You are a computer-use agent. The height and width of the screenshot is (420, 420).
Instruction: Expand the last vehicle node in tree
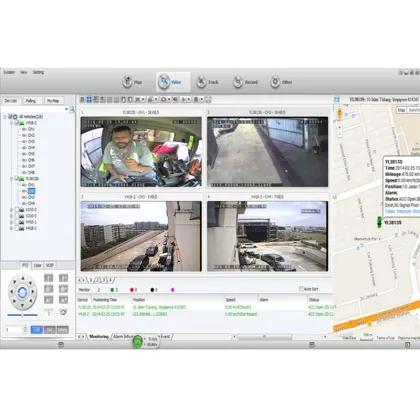11,228
